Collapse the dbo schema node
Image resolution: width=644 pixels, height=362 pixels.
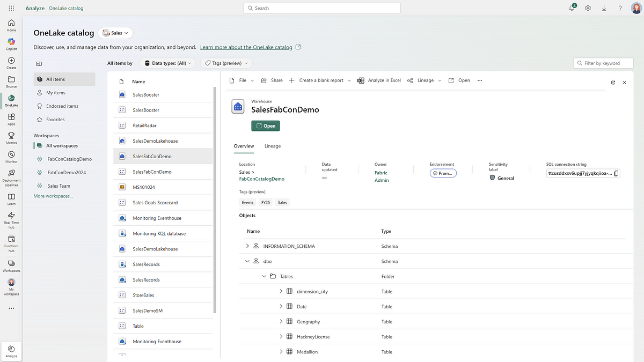[247, 262]
